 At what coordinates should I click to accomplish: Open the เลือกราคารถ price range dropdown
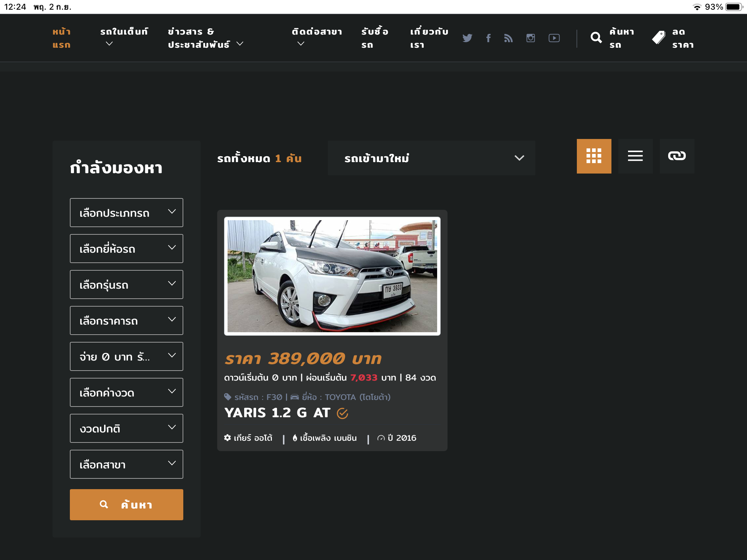pyautogui.click(x=126, y=320)
